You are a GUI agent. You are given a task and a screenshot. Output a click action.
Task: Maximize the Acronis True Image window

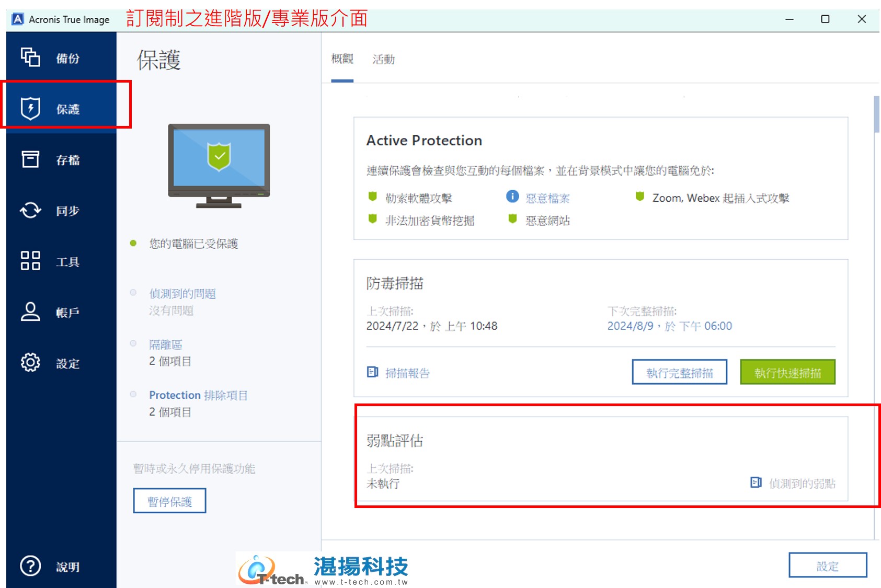pyautogui.click(x=825, y=19)
